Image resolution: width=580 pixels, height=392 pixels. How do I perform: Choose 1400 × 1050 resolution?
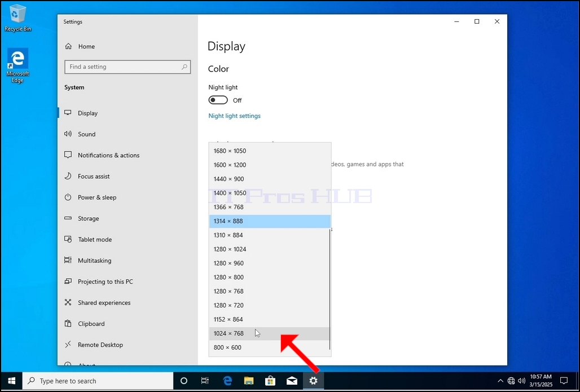270,193
